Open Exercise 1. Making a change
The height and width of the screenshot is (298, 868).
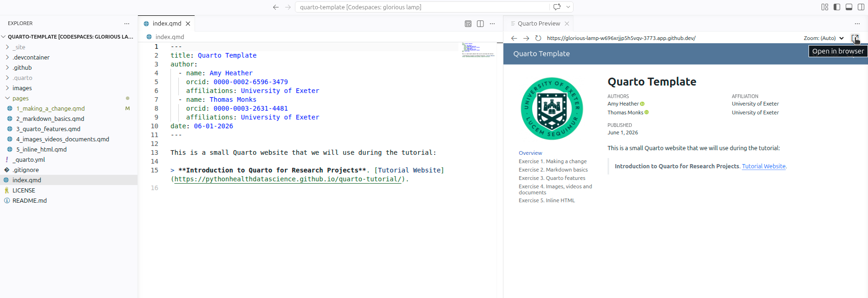click(x=553, y=161)
